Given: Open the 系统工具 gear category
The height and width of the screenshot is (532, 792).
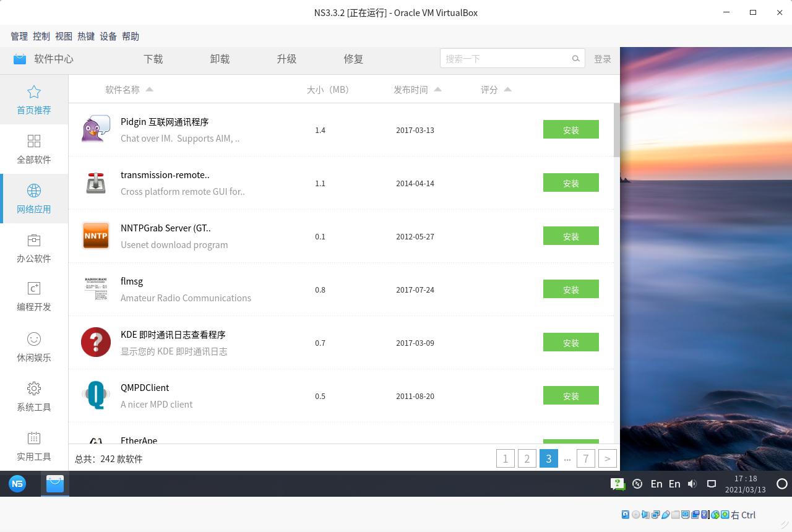Looking at the screenshot, I should click(x=34, y=397).
